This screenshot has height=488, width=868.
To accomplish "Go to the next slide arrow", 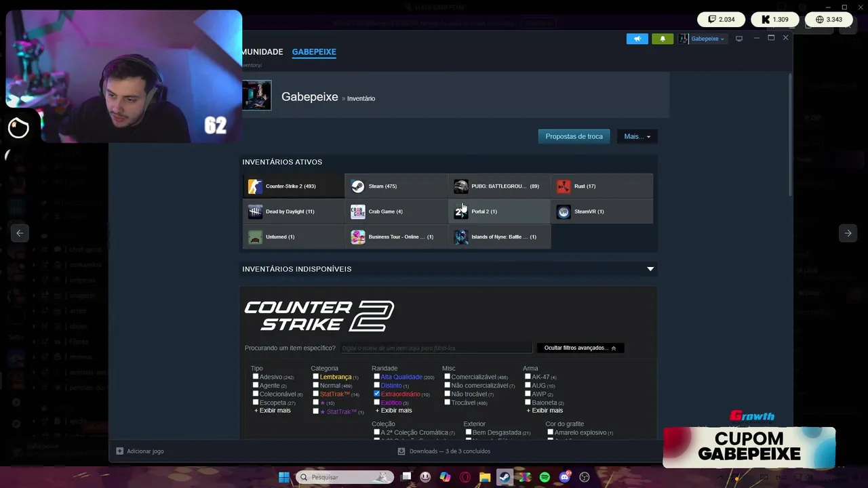I will tap(848, 233).
